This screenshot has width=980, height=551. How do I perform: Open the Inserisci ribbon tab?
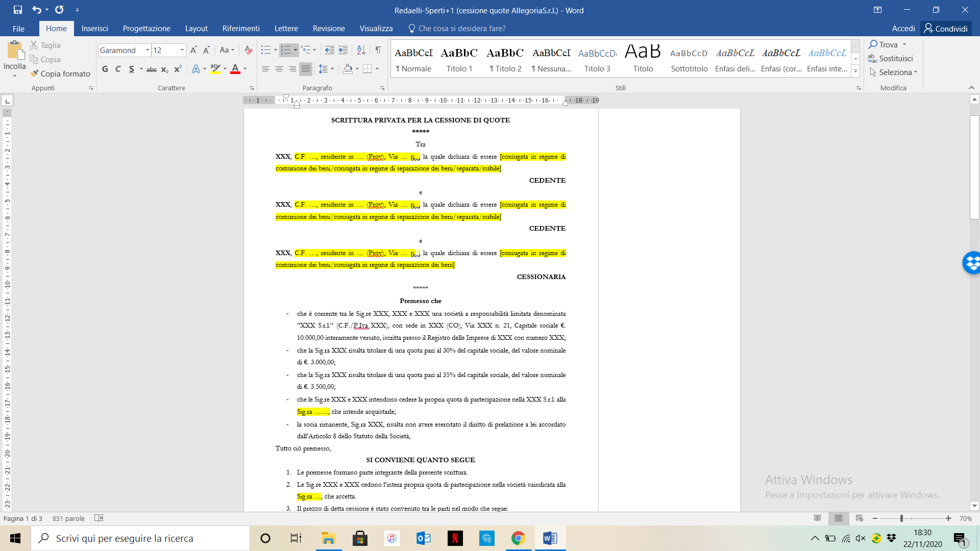coord(94,29)
